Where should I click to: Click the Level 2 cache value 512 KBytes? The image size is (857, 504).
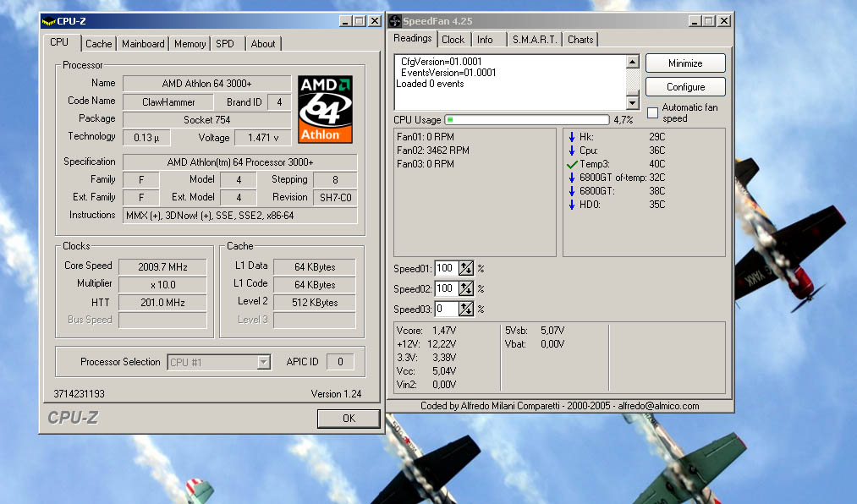pos(315,303)
